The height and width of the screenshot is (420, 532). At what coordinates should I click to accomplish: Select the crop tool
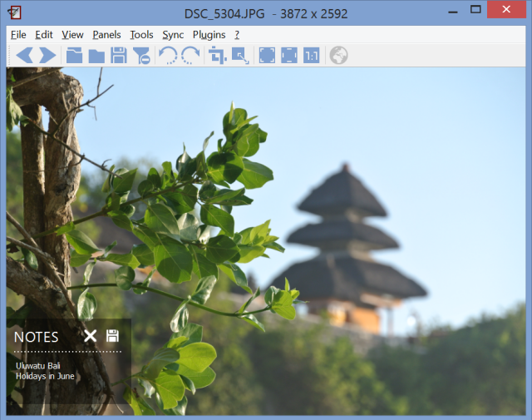tap(218, 55)
